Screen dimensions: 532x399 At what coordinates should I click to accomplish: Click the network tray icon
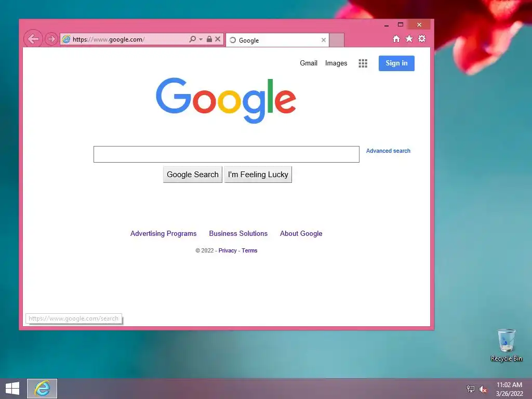pos(471,389)
